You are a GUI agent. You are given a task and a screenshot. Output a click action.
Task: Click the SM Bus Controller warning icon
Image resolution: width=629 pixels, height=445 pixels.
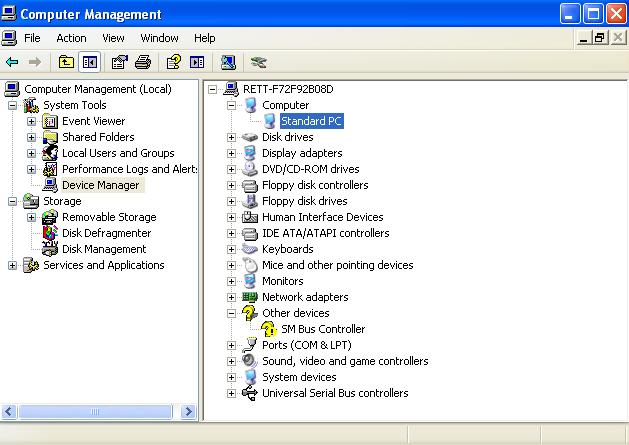pos(268,329)
